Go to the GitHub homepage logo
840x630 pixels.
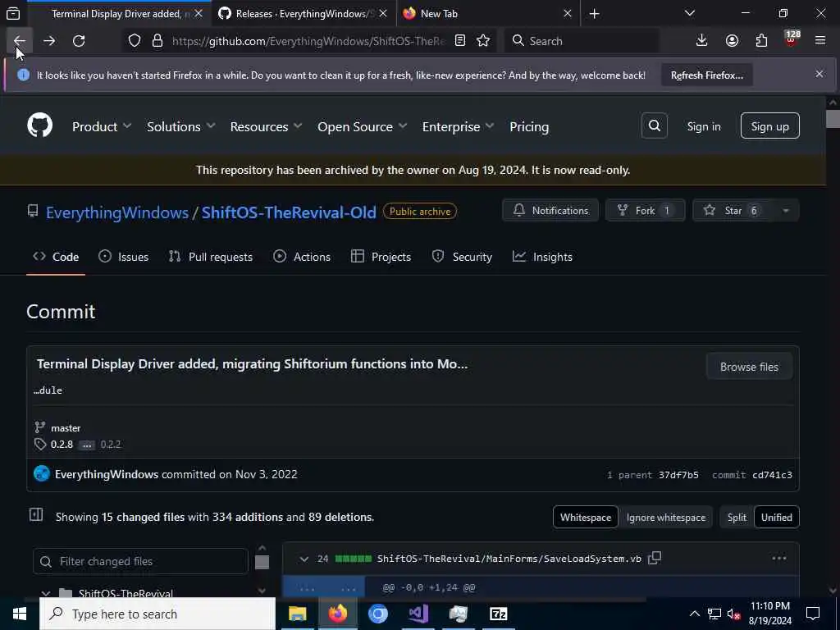click(x=39, y=126)
